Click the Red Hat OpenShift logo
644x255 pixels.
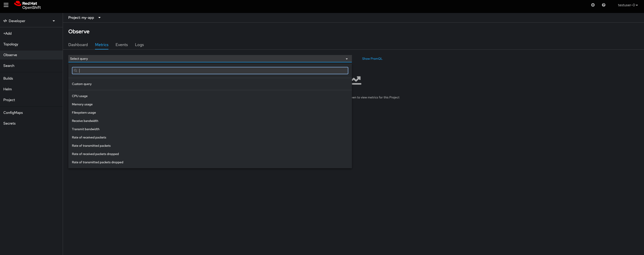pos(28,5)
